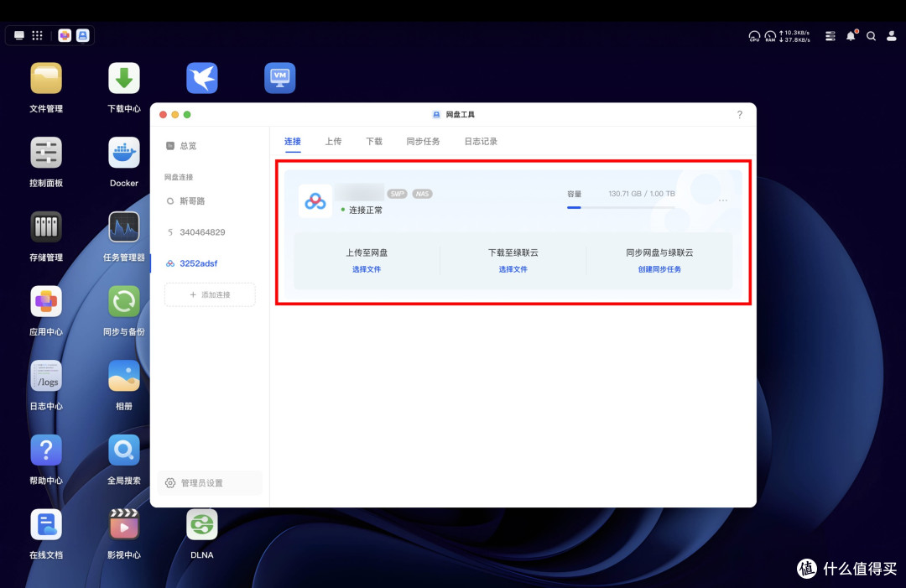Open the app grid launcher icon
The image size is (906, 588).
(37, 36)
